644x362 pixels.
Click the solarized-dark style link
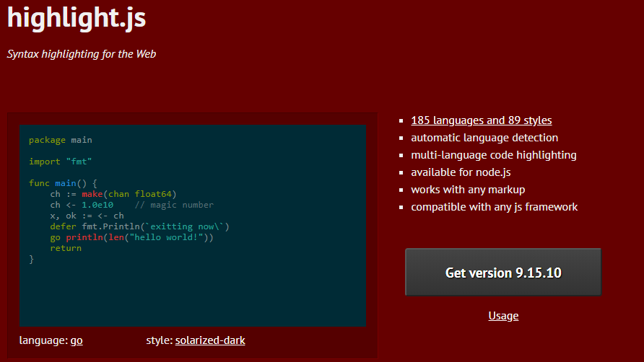(210, 340)
